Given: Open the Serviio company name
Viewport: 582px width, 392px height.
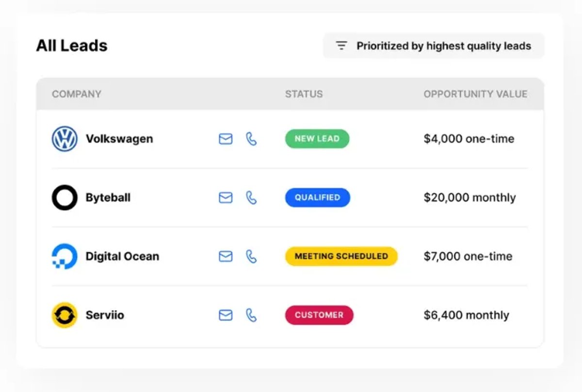Looking at the screenshot, I should pyautogui.click(x=105, y=315).
